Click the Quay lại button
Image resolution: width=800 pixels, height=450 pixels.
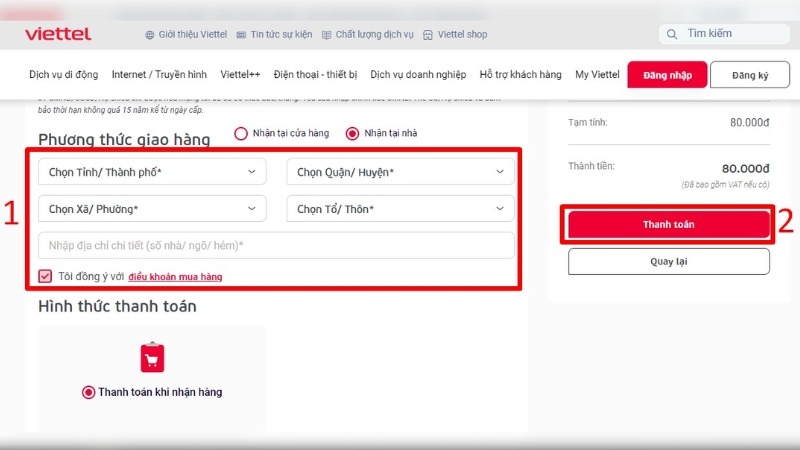tap(669, 261)
